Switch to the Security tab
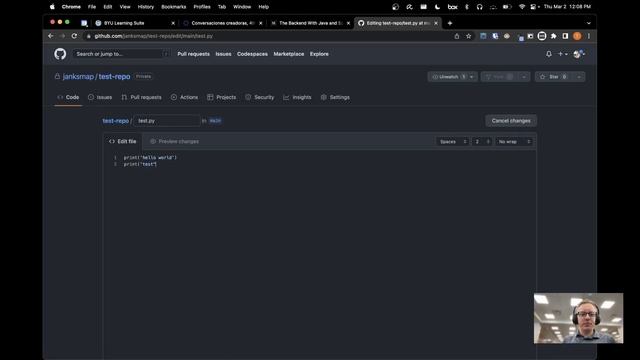The height and width of the screenshot is (360, 640). coord(260,97)
